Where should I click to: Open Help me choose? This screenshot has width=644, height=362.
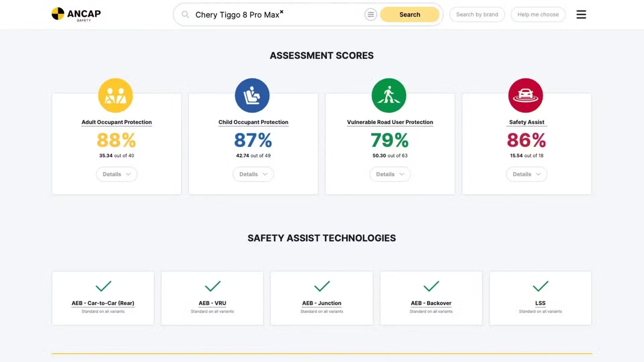tap(538, 14)
